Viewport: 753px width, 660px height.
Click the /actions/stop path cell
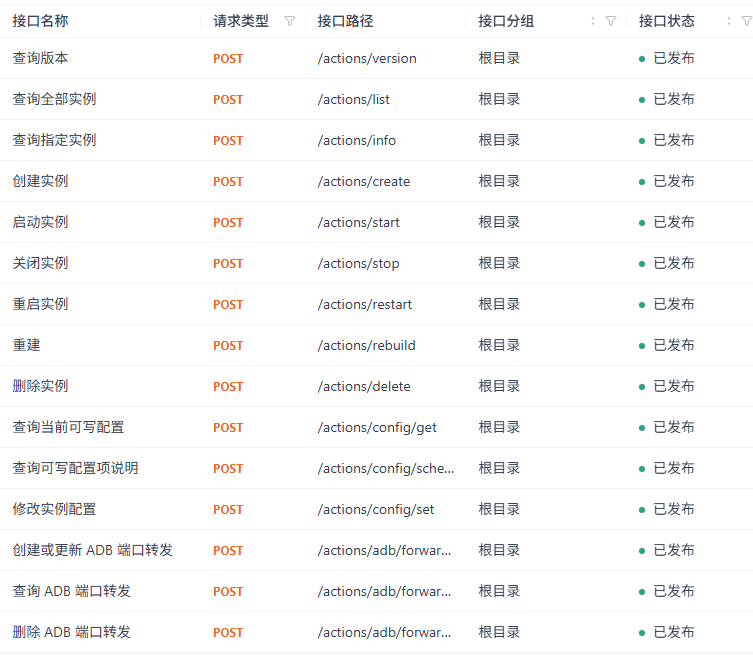point(358,264)
